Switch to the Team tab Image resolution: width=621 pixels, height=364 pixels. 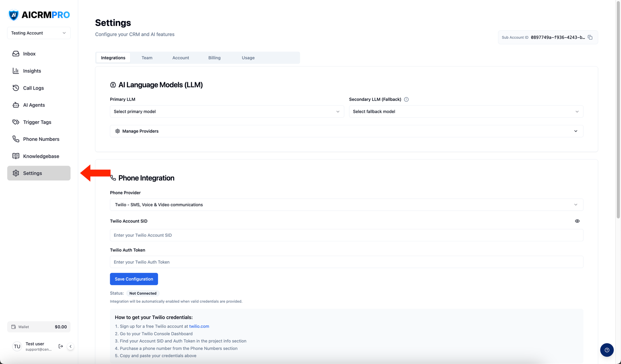pos(147,58)
